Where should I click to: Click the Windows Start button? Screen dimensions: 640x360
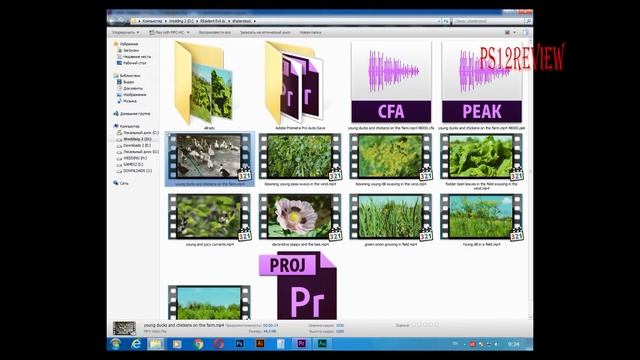[116, 344]
